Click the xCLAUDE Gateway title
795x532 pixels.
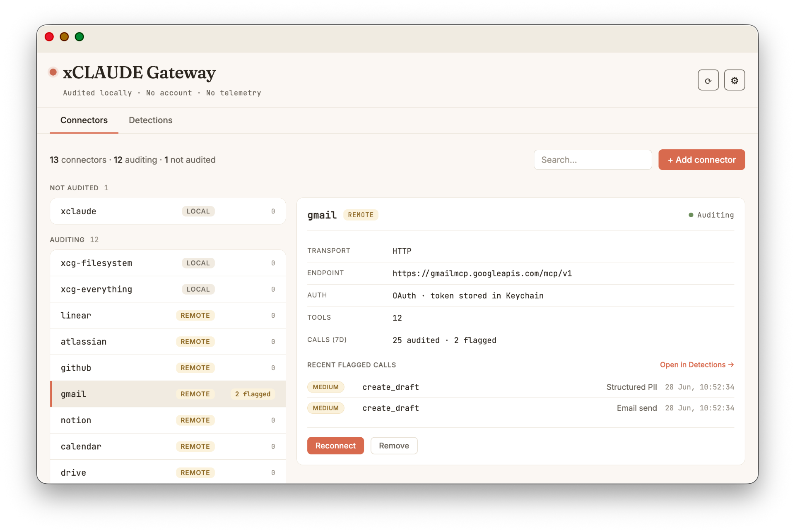coord(139,72)
